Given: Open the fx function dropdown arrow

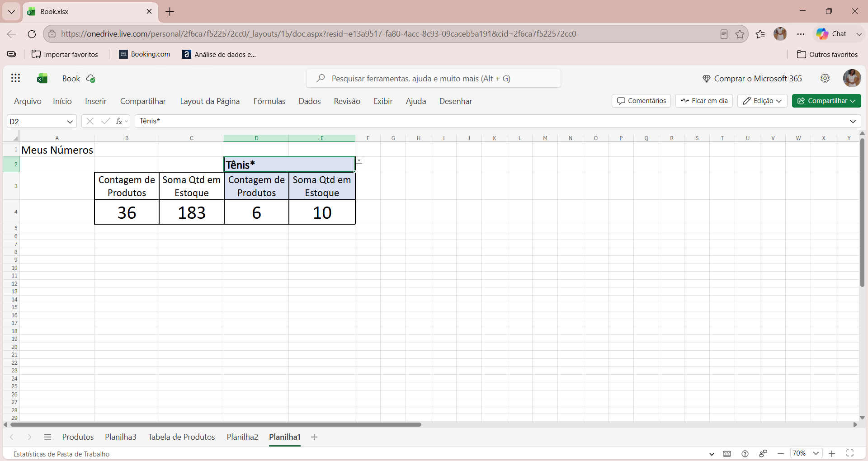Looking at the screenshot, I should (127, 121).
